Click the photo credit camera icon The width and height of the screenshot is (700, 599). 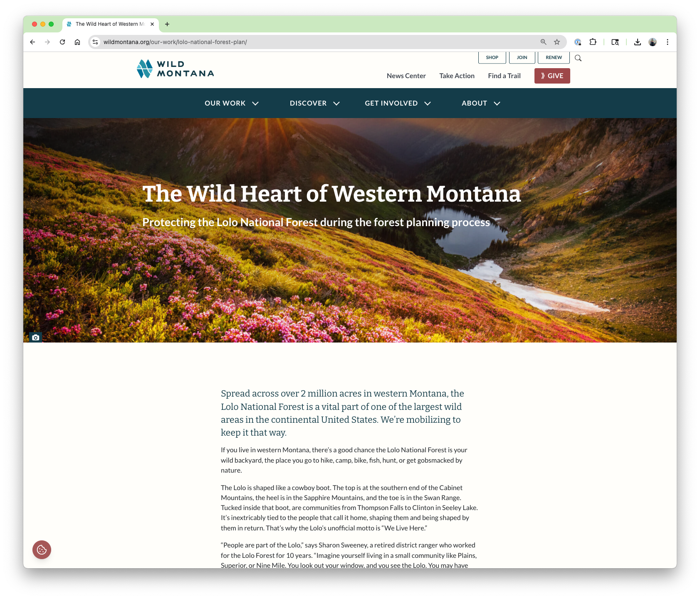(x=36, y=338)
